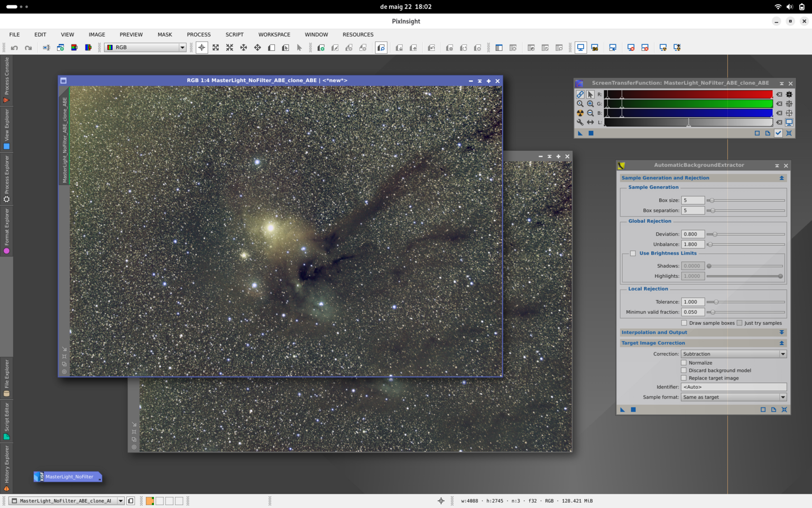
Task: Click the undo arrow in the toolbar
Action: click(14, 48)
